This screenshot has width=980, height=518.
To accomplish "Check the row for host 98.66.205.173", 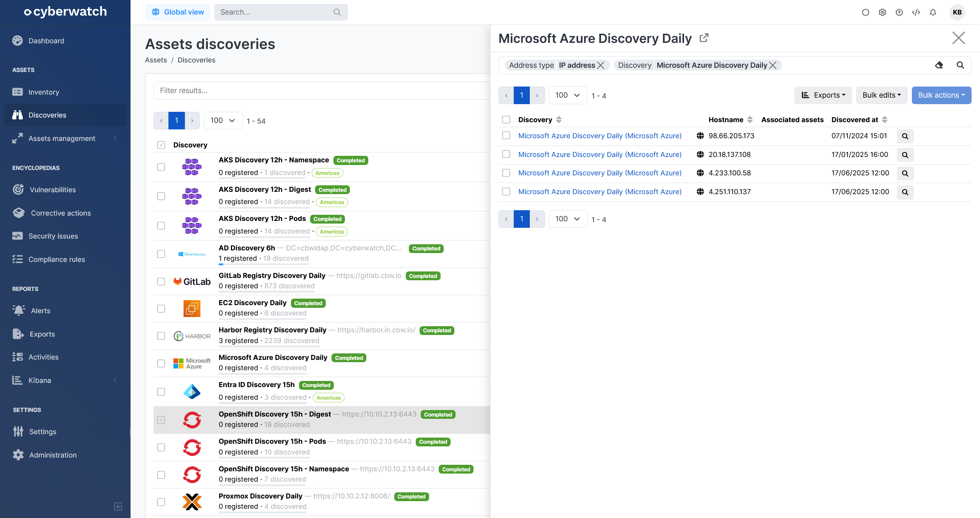I will pos(506,136).
